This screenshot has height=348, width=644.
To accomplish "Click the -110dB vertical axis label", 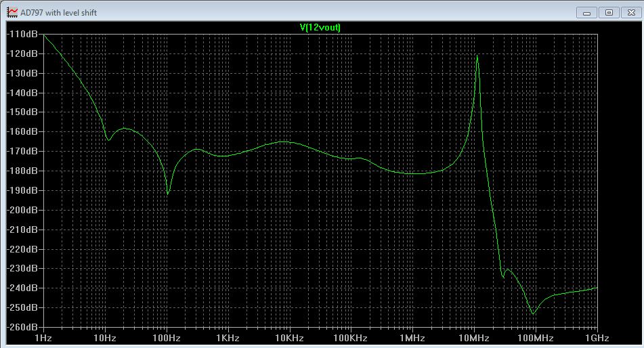I will 22,34.
